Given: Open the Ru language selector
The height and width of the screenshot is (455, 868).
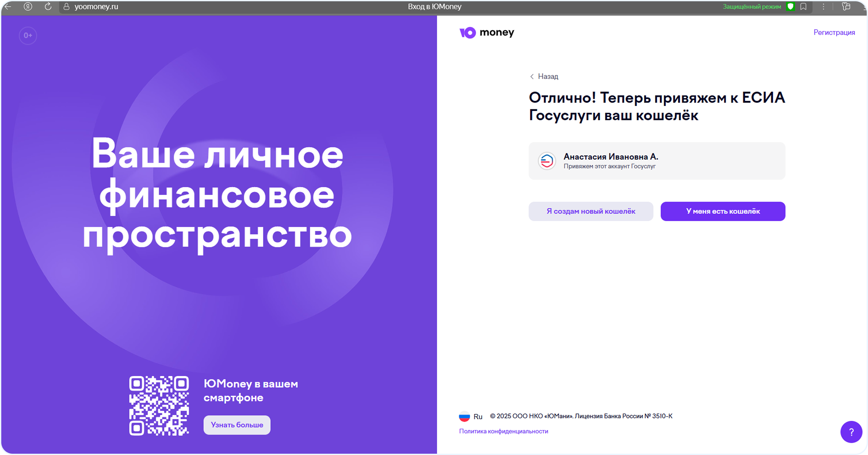Looking at the screenshot, I should click(471, 416).
